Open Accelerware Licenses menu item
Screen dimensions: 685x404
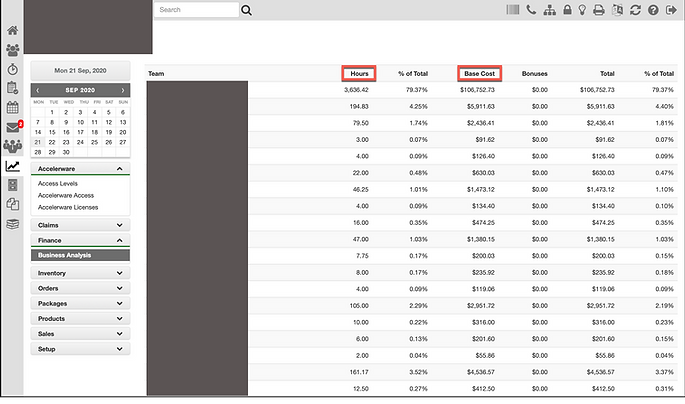[67, 207]
